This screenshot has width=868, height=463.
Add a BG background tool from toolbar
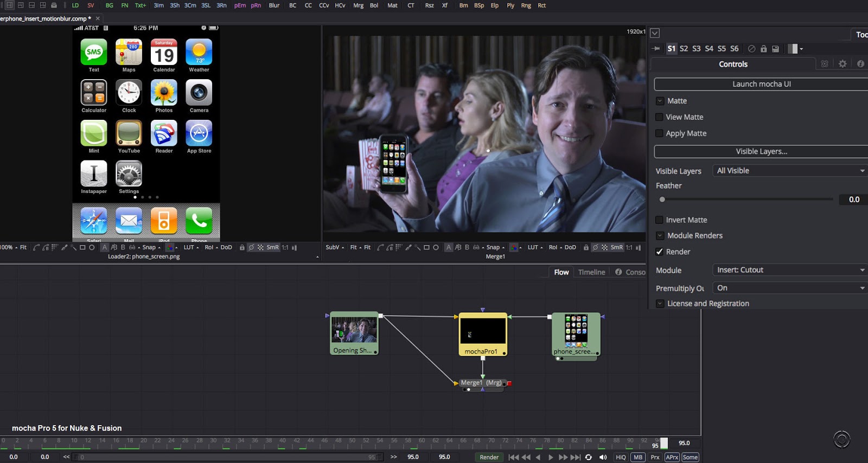click(x=110, y=5)
